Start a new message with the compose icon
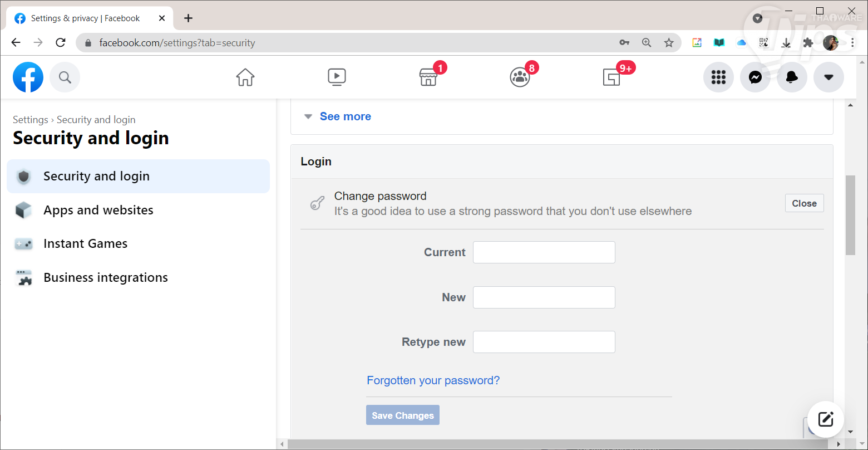868x450 pixels. (826, 419)
